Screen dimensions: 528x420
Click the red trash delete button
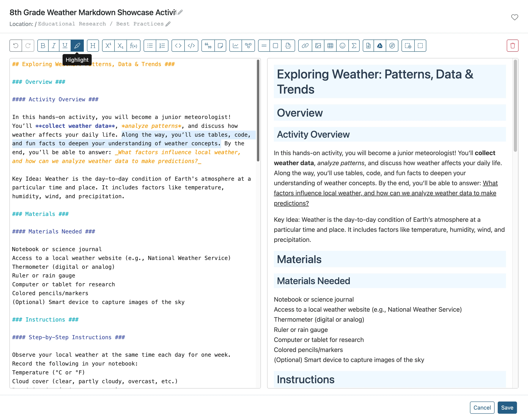point(513,46)
